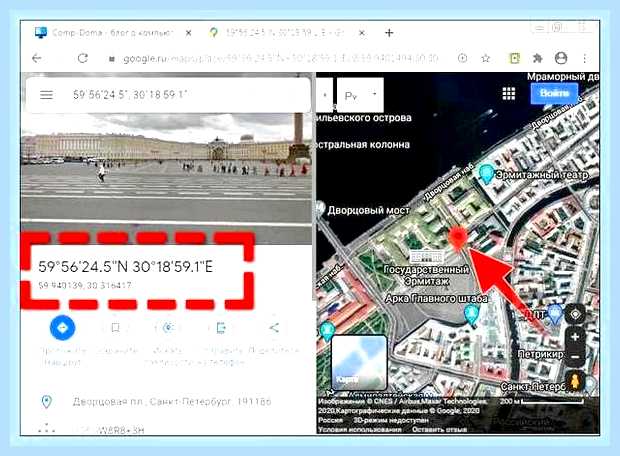This screenshot has width=620, height=456.
Task: Click the yellow-green extension icon
Action: [514, 59]
